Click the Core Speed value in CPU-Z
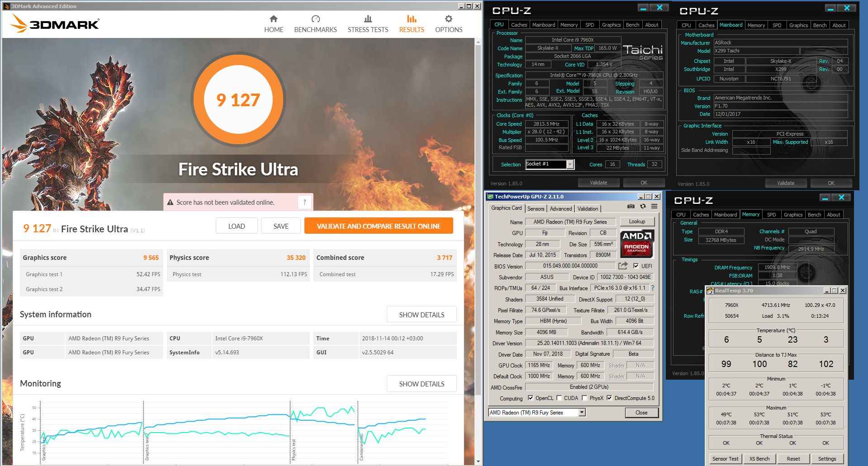 546,124
